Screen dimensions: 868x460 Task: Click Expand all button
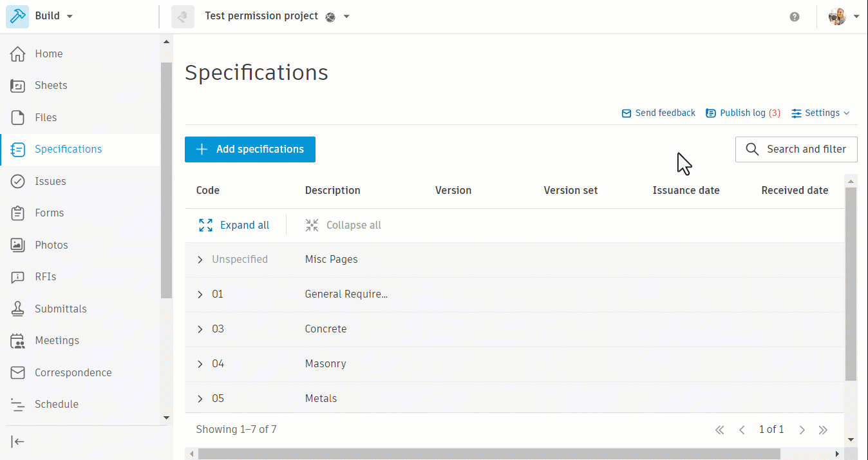click(234, 225)
